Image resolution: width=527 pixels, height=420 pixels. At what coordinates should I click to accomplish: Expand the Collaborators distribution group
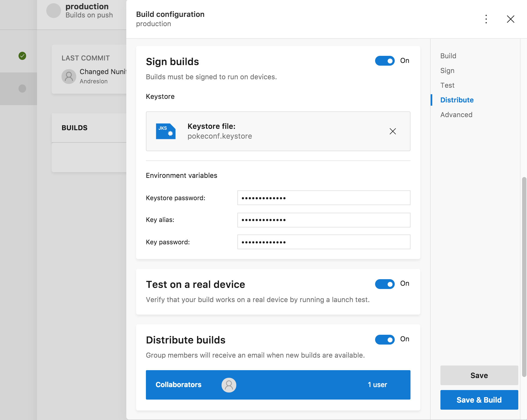tap(278, 385)
